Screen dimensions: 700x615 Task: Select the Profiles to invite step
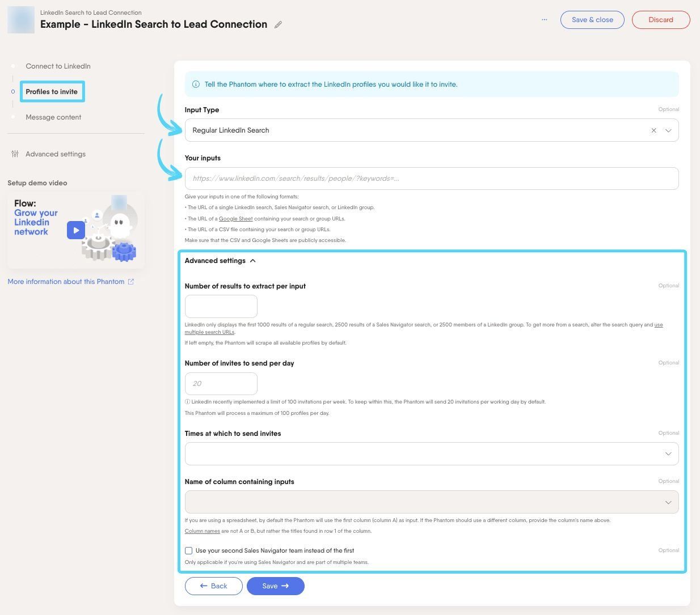pyautogui.click(x=52, y=92)
